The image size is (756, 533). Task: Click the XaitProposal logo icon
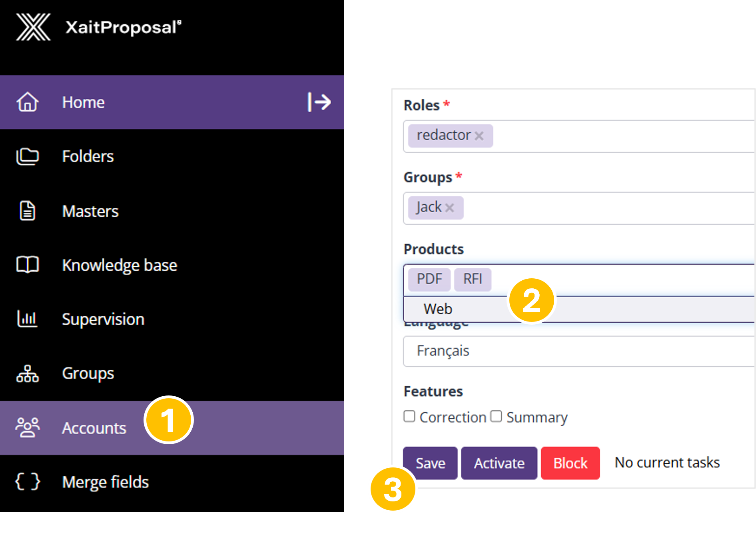[33, 27]
